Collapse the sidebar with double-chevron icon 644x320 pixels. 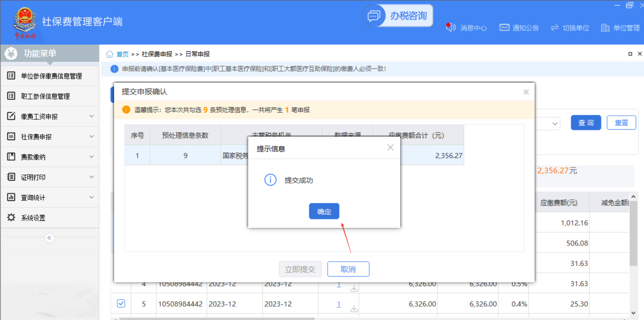click(x=49, y=238)
